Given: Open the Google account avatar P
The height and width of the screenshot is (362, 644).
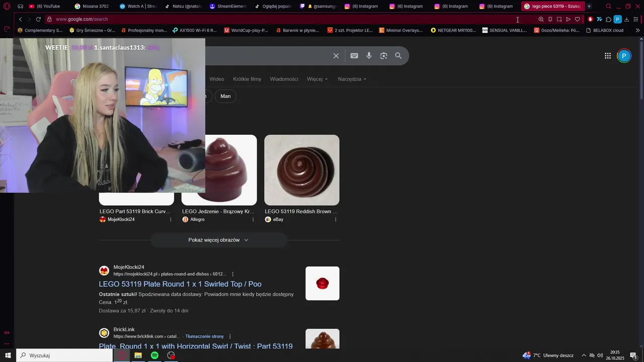Looking at the screenshot, I should click(x=624, y=56).
